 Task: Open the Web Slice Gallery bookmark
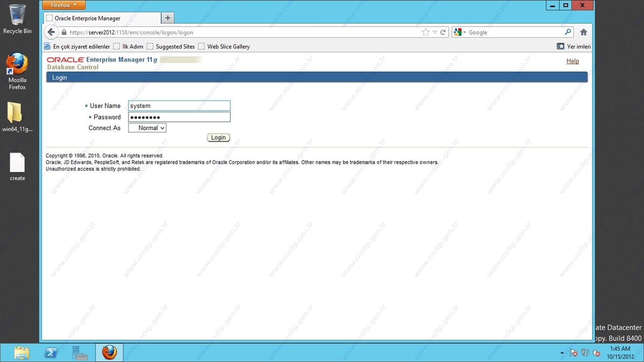(x=224, y=46)
